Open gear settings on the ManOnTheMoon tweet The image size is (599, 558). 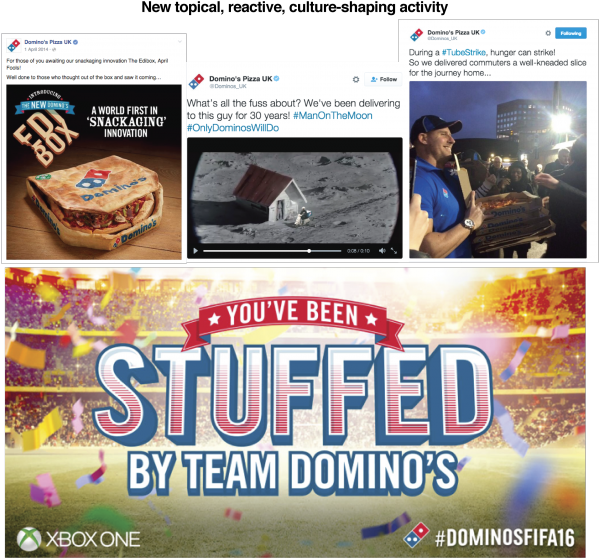coord(356,79)
